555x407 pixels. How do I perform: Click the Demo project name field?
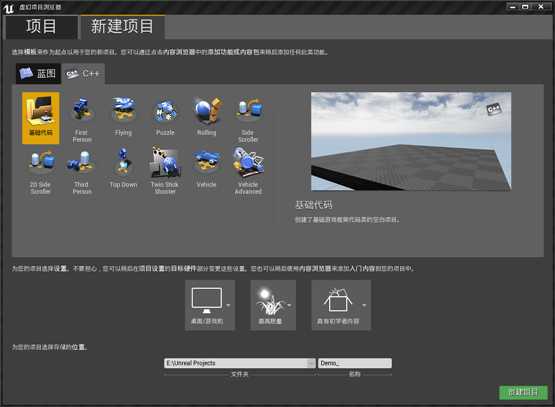point(355,363)
